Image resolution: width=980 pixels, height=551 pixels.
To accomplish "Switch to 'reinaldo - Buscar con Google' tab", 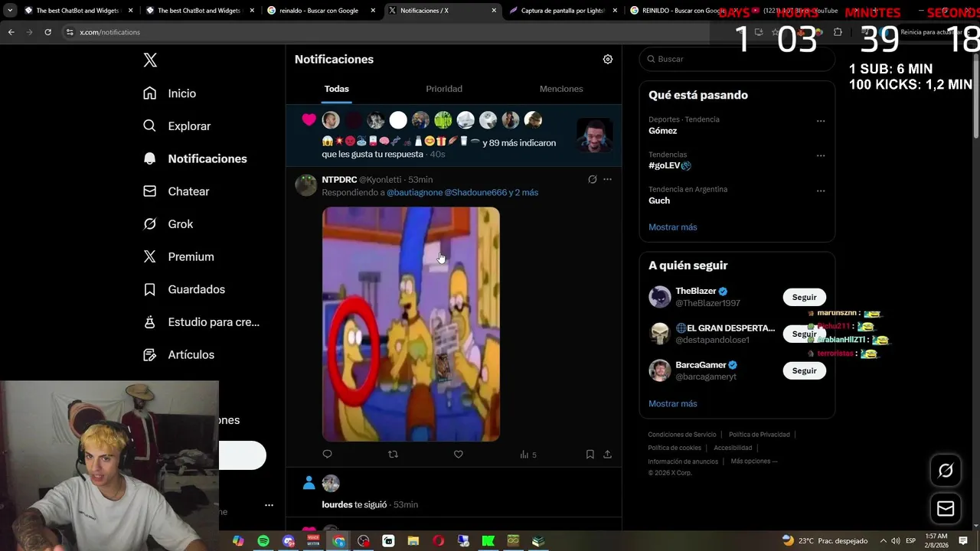I will (321, 11).
